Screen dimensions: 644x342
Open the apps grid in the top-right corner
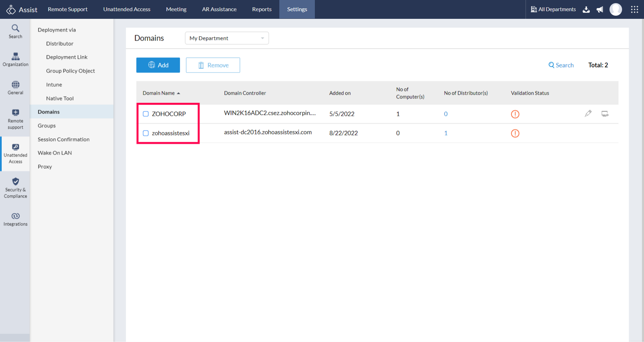click(x=635, y=9)
